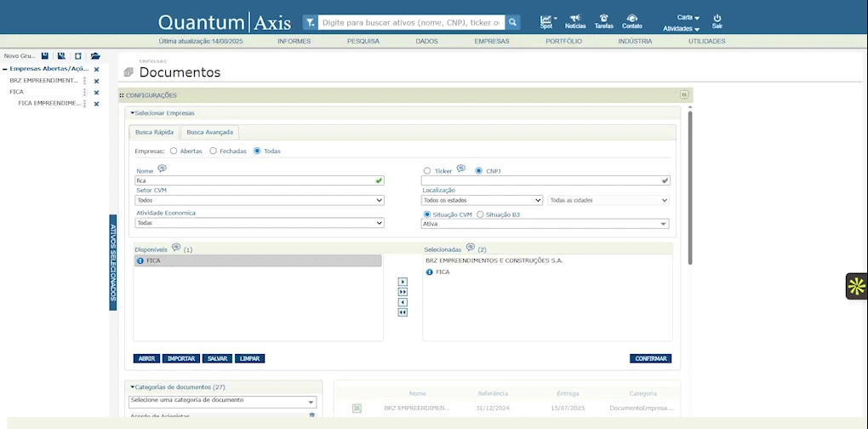The height and width of the screenshot is (429, 868).
Task: Select the Fechadas radio button
Action: pos(213,151)
